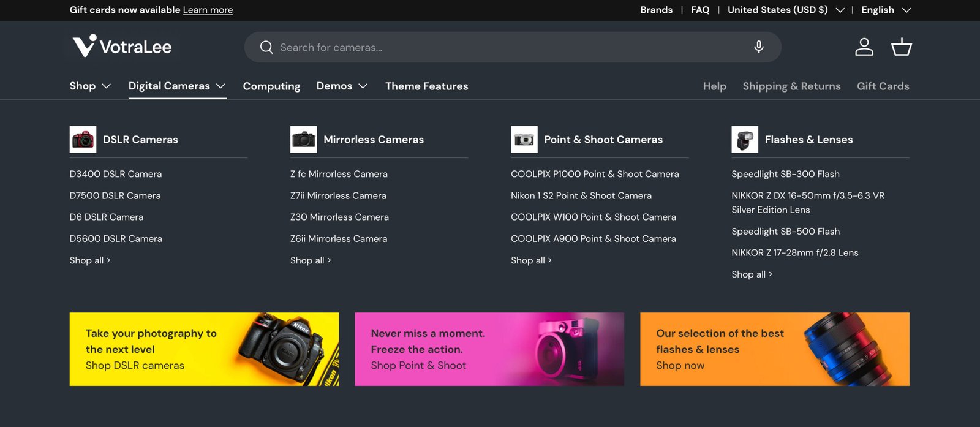The image size is (980, 427).
Task: Open the English language dropdown
Action: [886, 10]
